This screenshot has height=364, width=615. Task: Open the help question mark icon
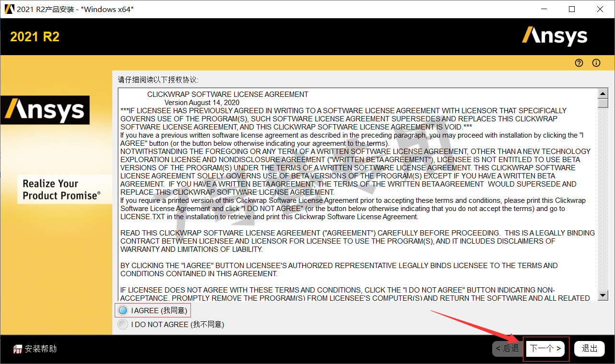pyautogui.click(x=579, y=63)
